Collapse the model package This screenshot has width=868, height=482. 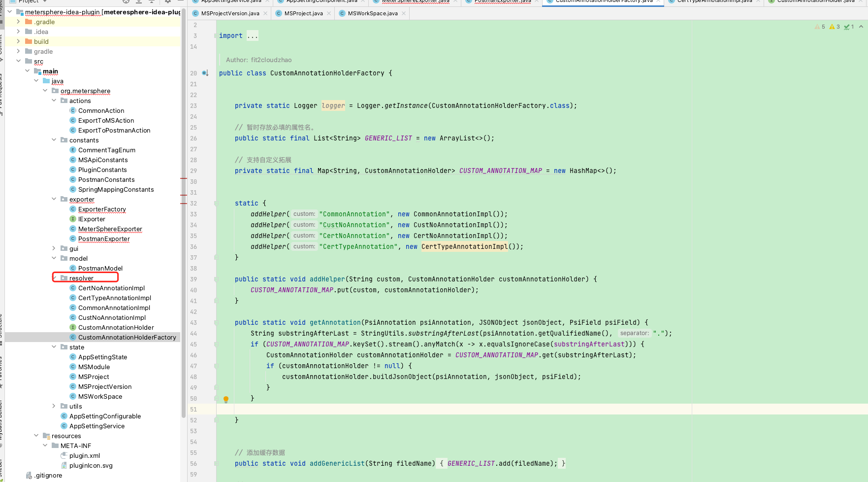[54, 258]
